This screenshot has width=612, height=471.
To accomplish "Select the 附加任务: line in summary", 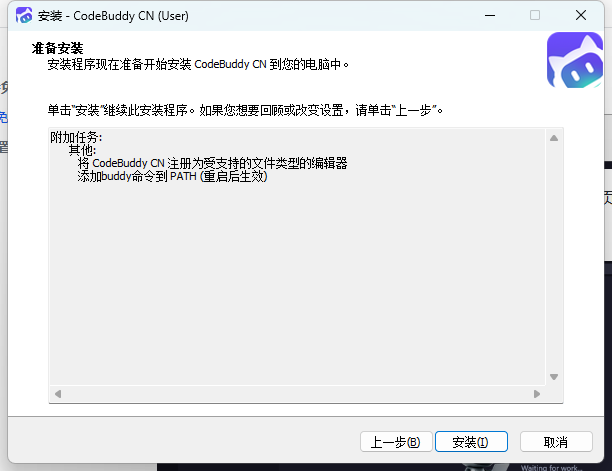I will pyautogui.click(x=76, y=137).
